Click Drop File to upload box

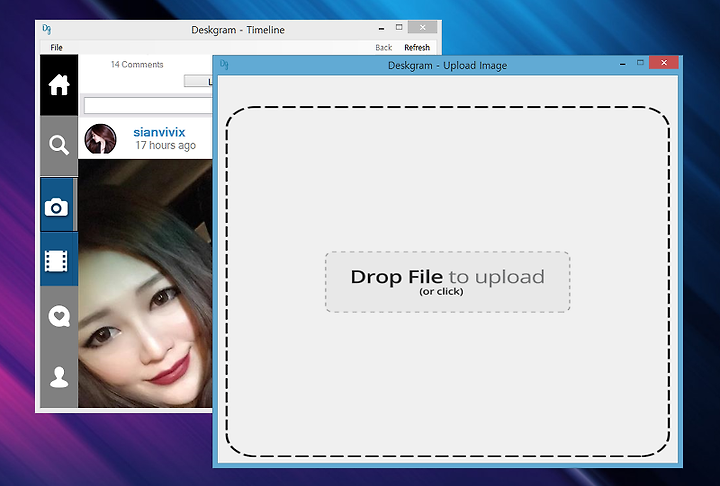pos(448,282)
